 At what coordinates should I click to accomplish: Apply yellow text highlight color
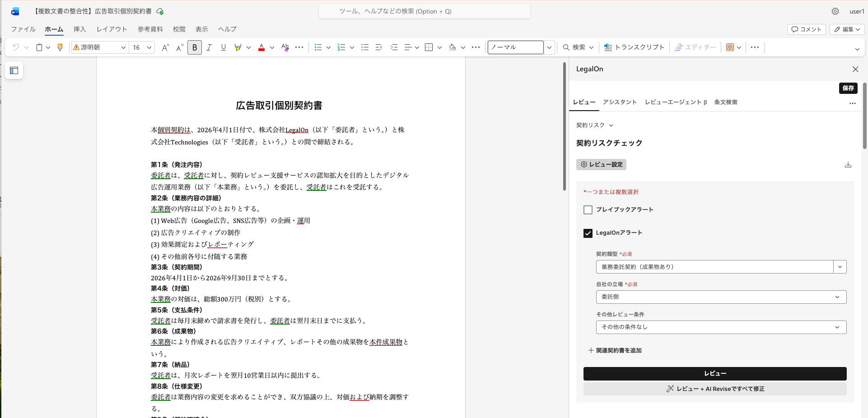click(x=238, y=47)
